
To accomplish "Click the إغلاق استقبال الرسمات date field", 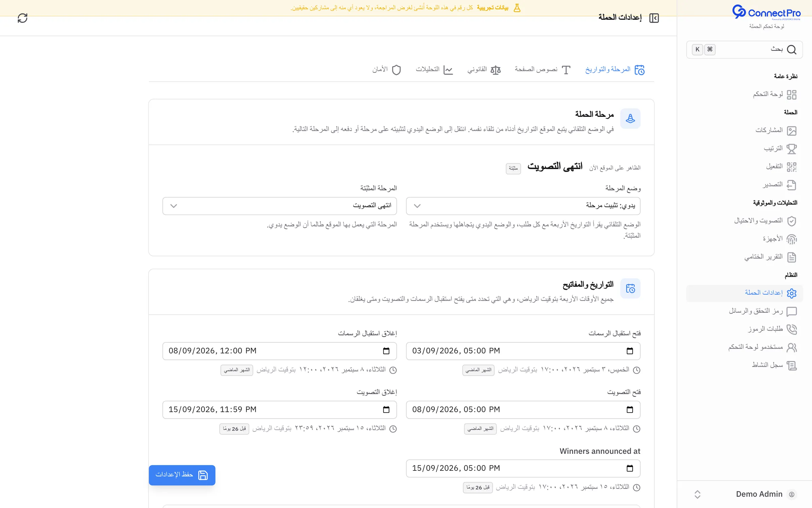I will (x=279, y=351).
